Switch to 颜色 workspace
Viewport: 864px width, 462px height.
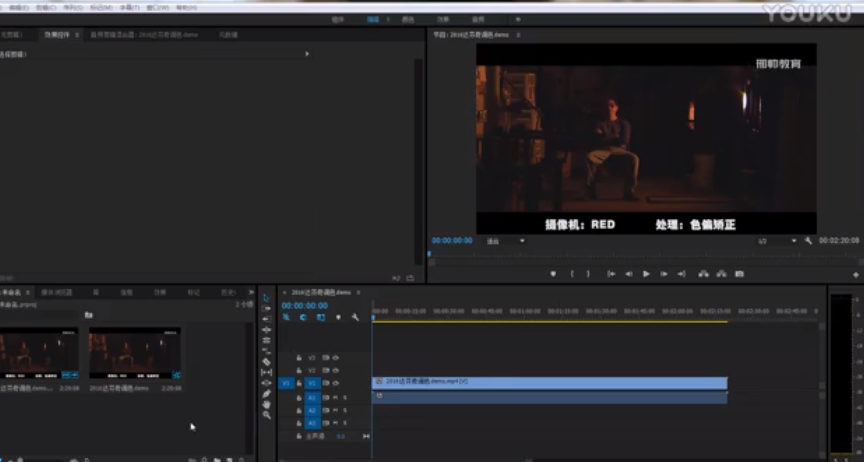click(x=408, y=19)
